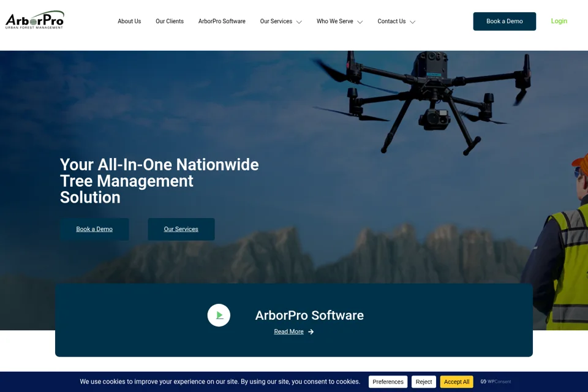Open the Who We Serve menu label

click(335, 21)
